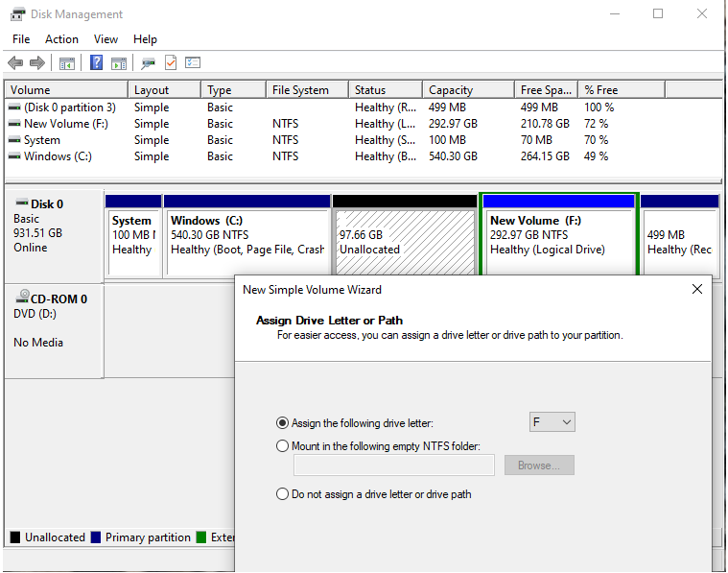
Task: Close the New Simple Volume Wizard dialog
Action: [x=697, y=289]
